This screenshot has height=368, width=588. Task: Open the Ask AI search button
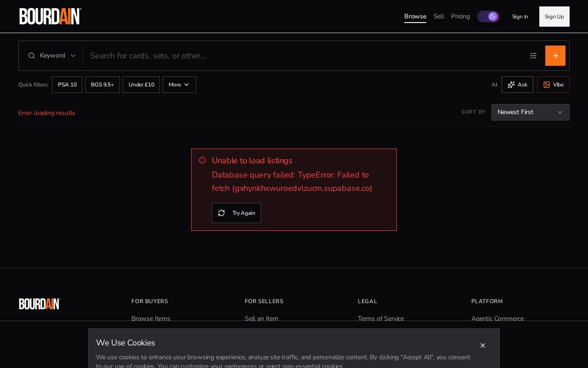[x=517, y=85]
